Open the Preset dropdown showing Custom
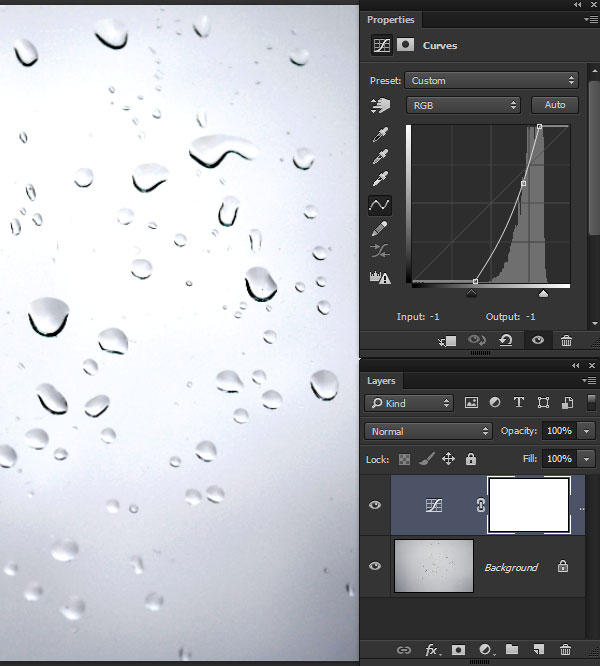This screenshot has width=600, height=666. pos(491,80)
